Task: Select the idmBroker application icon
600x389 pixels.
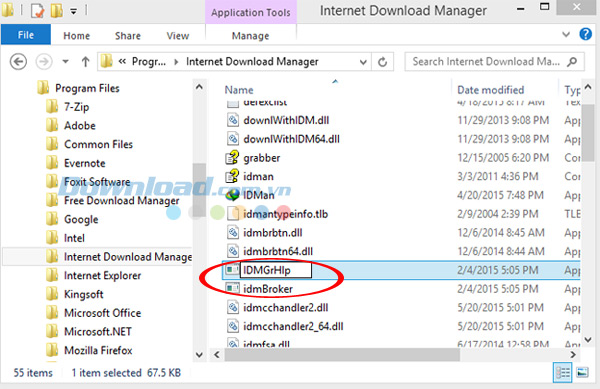Action: [232, 288]
